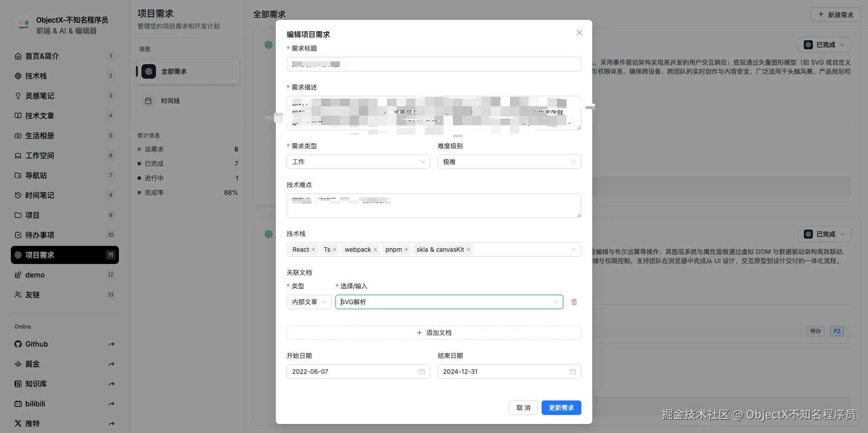This screenshot has width=868, height=433.
Task: Open the 技术栈 sidebar item
Action: coord(65,76)
